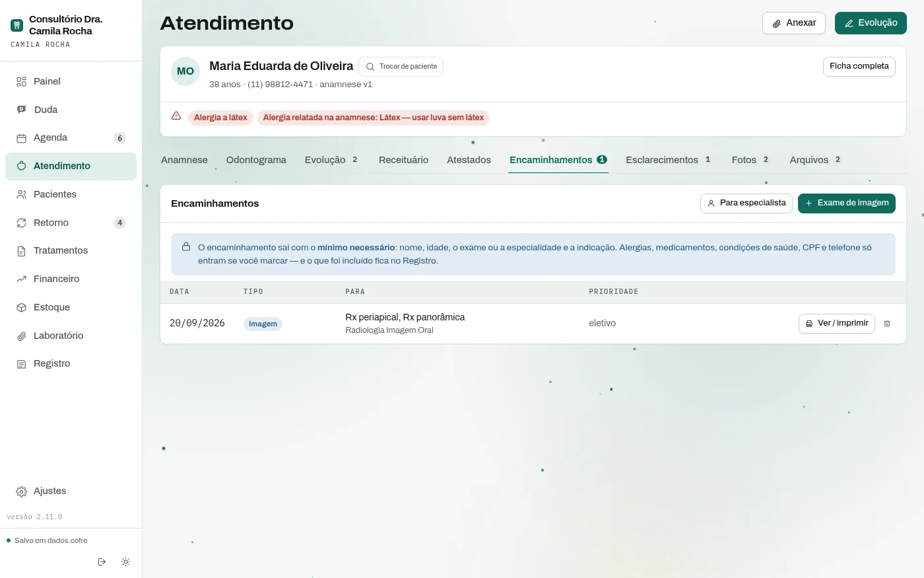This screenshot has width=924, height=578.
Task: Open the Financeiro section
Action: (x=71, y=279)
